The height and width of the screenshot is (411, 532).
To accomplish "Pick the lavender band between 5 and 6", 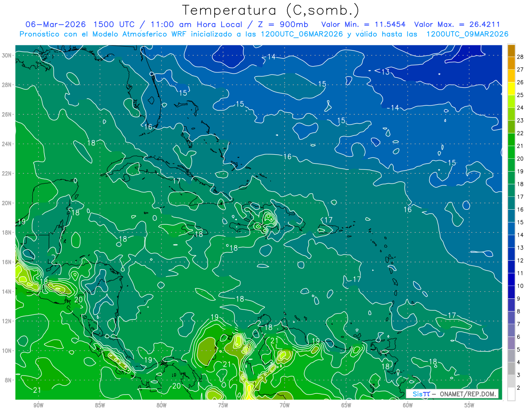I will tap(511, 344).
